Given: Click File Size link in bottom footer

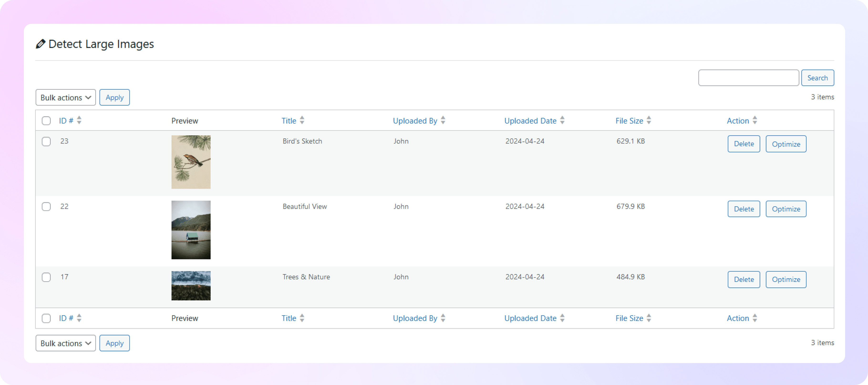Looking at the screenshot, I should tap(629, 318).
